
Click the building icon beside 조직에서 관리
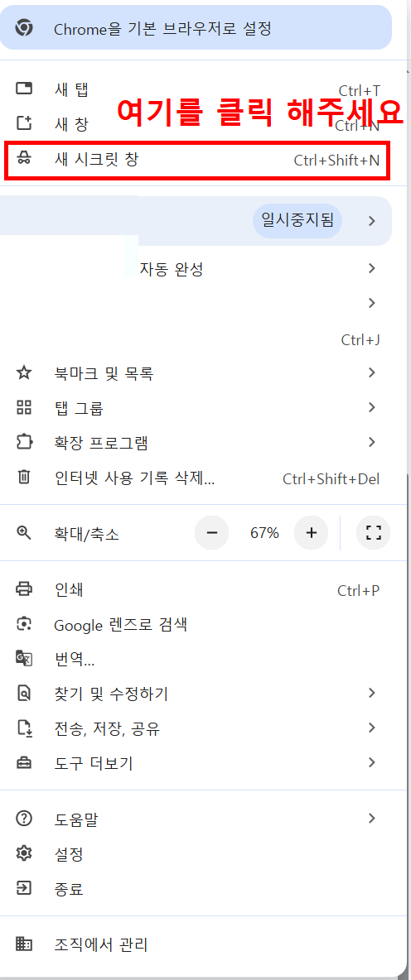24,944
